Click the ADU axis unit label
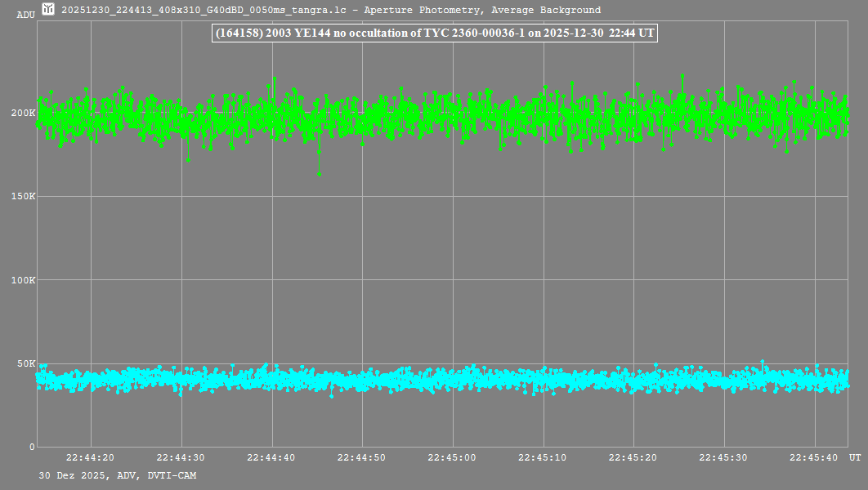Image resolution: width=868 pixels, height=490 pixels. click(x=25, y=15)
